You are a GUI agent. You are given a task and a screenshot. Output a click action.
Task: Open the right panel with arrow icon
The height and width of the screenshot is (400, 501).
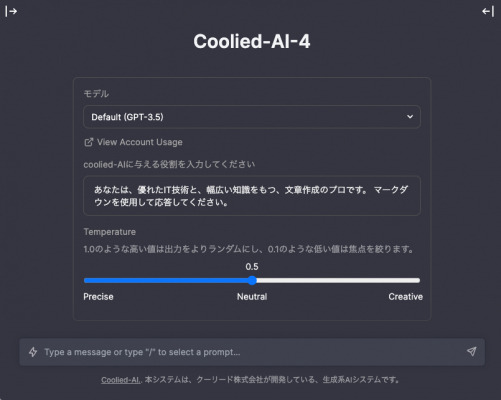(x=488, y=11)
